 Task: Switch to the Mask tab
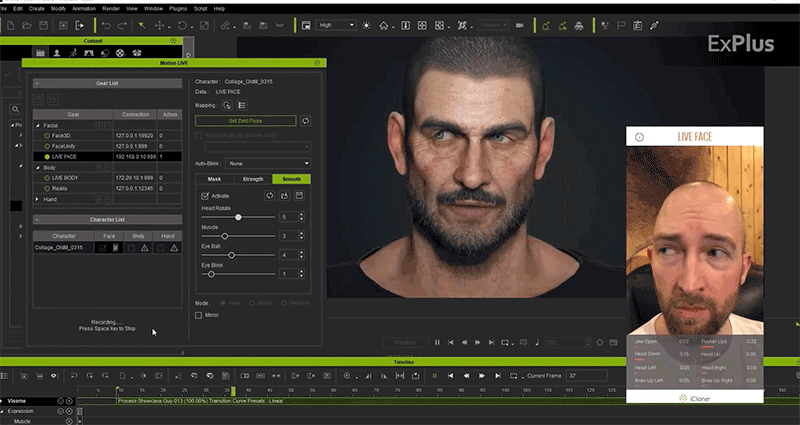coord(214,179)
